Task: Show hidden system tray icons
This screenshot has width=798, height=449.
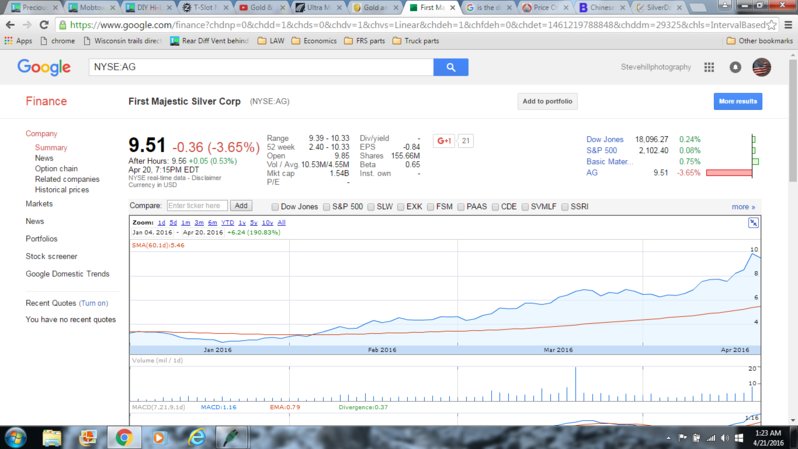Action: coord(668,438)
